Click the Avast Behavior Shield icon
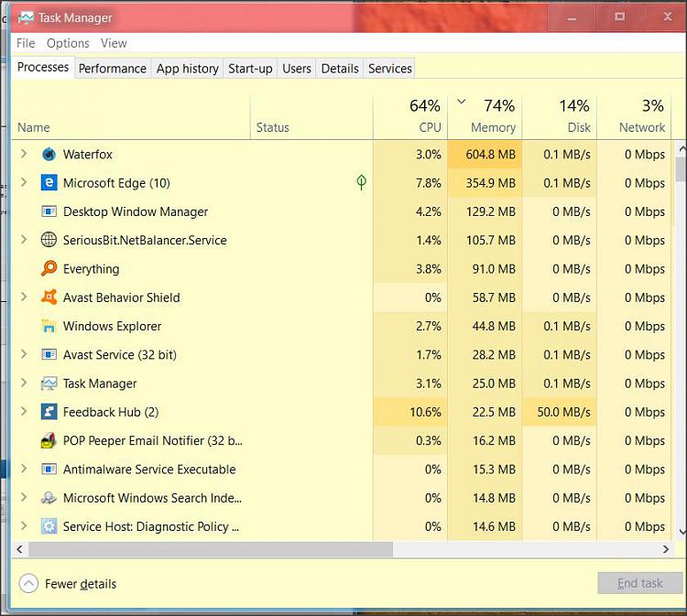The height and width of the screenshot is (616, 687). [49, 297]
